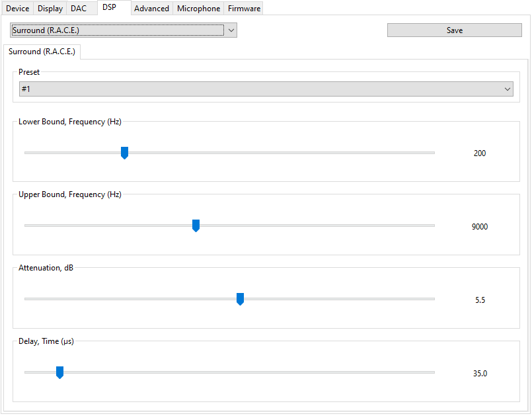Select the DSP tab

click(x=109, y=7)
